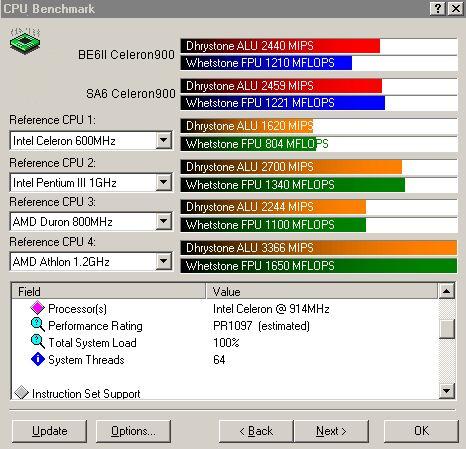
Task: Open the Reference CPU 2 dropdown arrow
Action: (164, 182)
